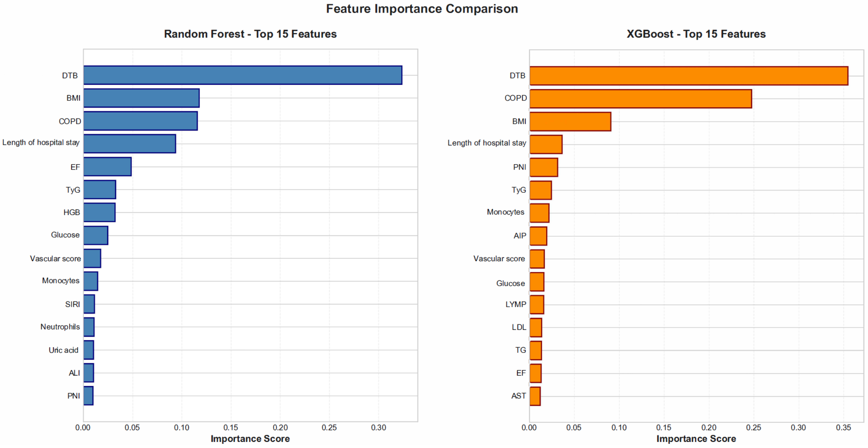Select the SIRI feature label
Screen dimensions: 868x448
73,304
